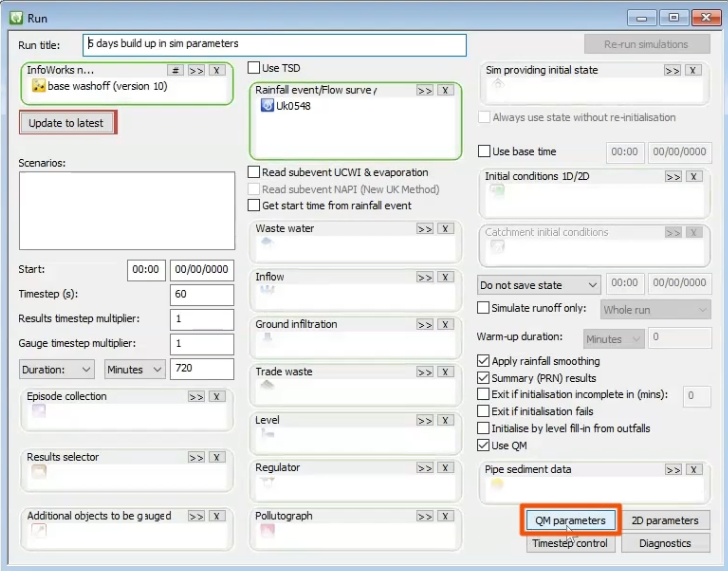Image resolution: width=728 pixels, height=571 pixels.
Task: Tick Get start time from rainfall event
Action: 254,205
